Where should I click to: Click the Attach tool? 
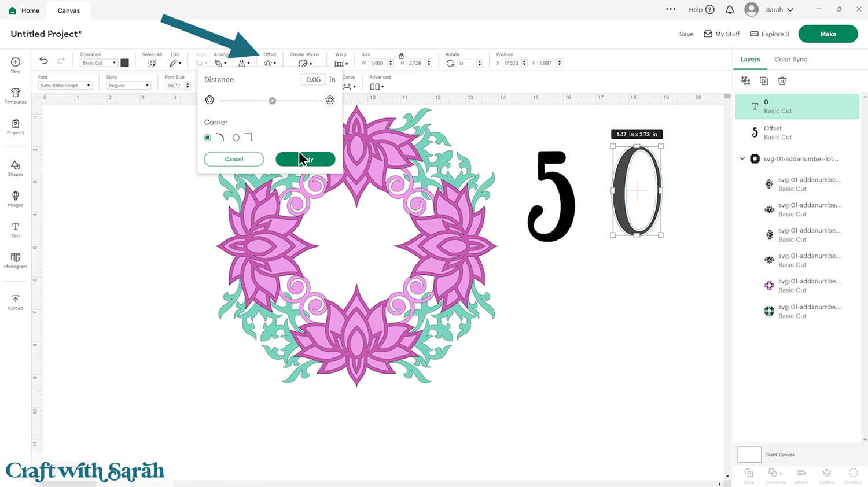click(801, 476)
